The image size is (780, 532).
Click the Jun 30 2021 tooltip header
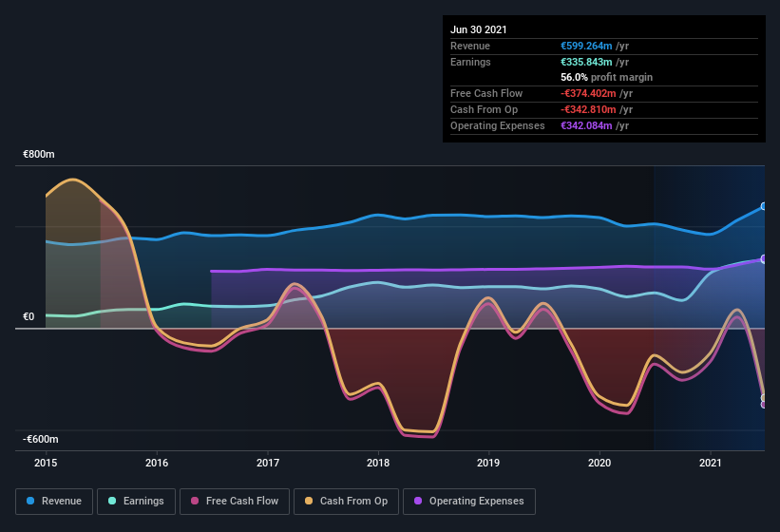479,29
